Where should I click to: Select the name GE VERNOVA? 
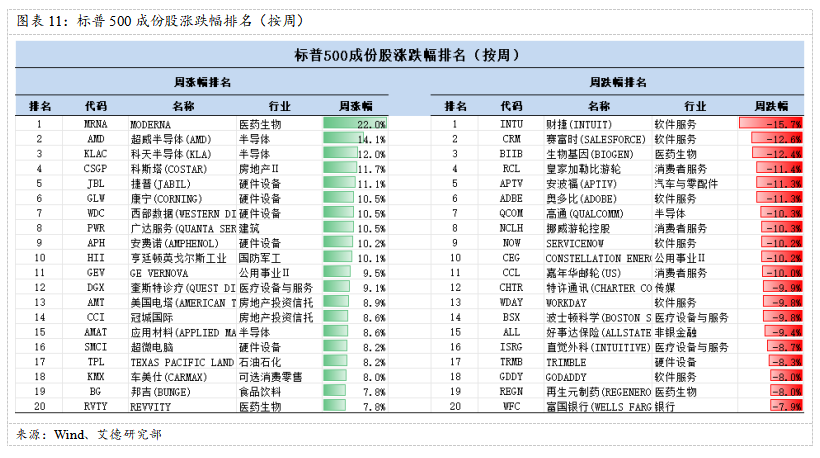point(159,273)
